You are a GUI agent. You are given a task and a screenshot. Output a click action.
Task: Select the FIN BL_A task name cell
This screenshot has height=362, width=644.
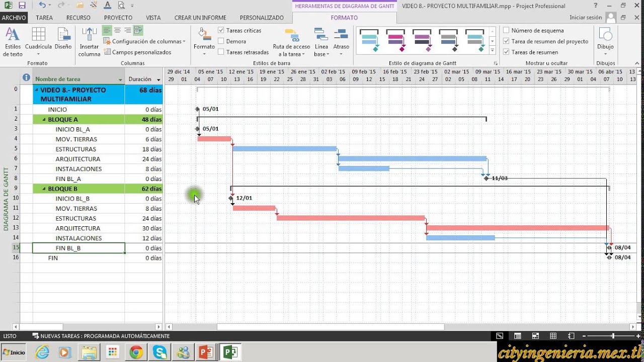[78, 179]
